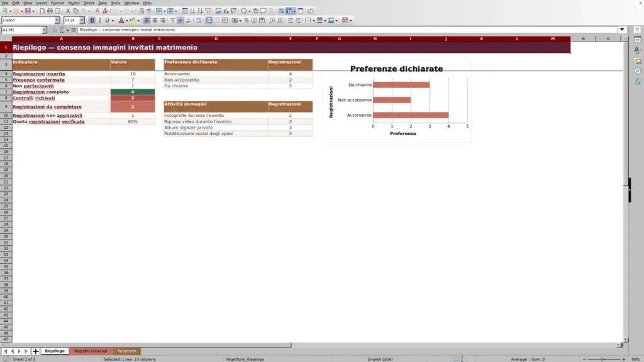Click the Merge and Center Cells icon
The height and width of the screenshot is (362, 644).
point(209,21)
